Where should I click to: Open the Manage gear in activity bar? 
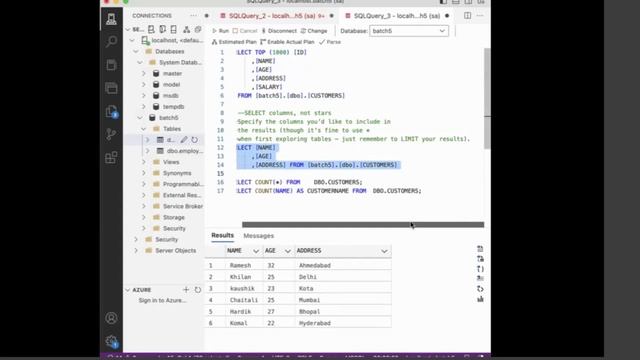[111, 341]
